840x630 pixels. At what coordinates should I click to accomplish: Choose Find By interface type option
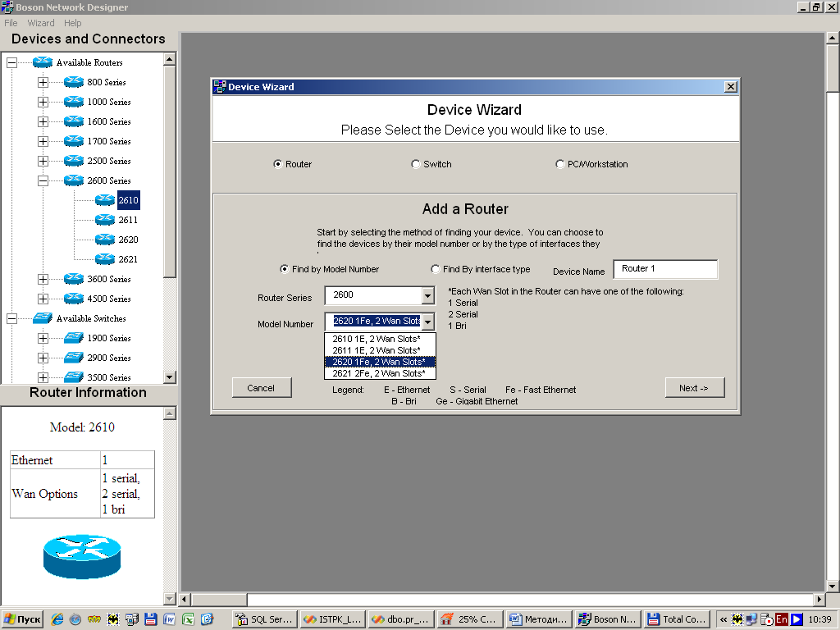coord(435,269)
